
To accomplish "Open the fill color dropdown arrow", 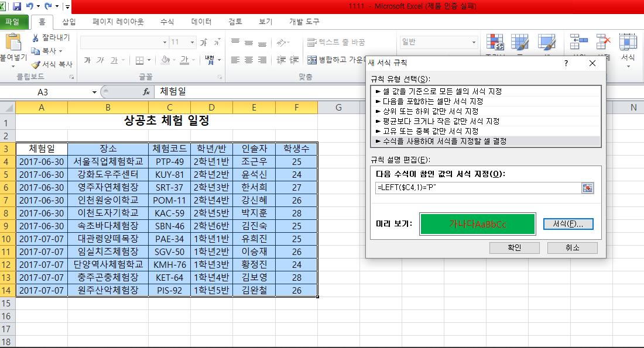I will point(175,60).
